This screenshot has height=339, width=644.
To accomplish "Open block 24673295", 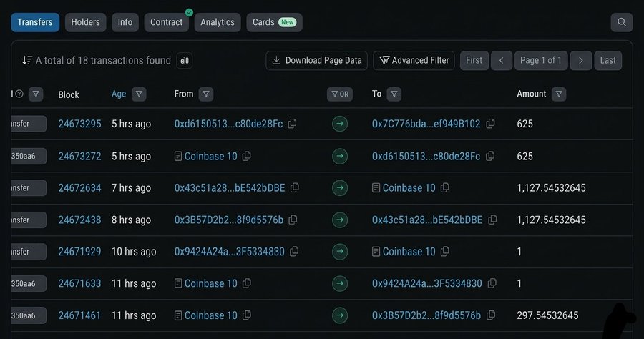I will coord(79,124).
